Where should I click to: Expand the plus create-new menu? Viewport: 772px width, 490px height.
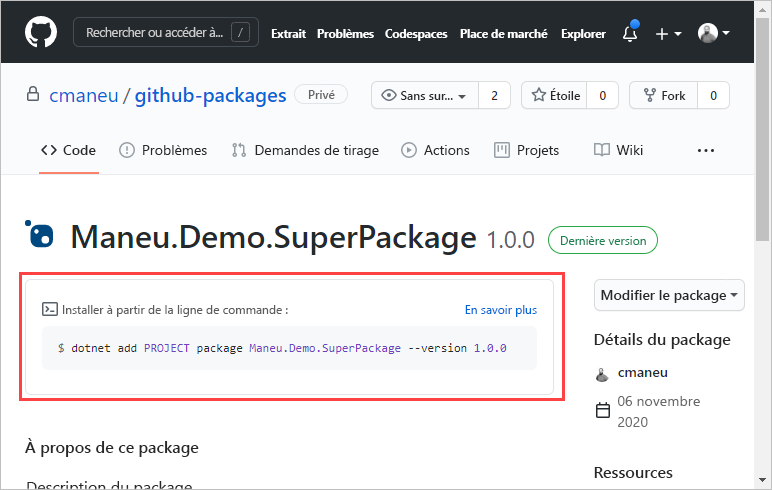(x=668, y=33)
